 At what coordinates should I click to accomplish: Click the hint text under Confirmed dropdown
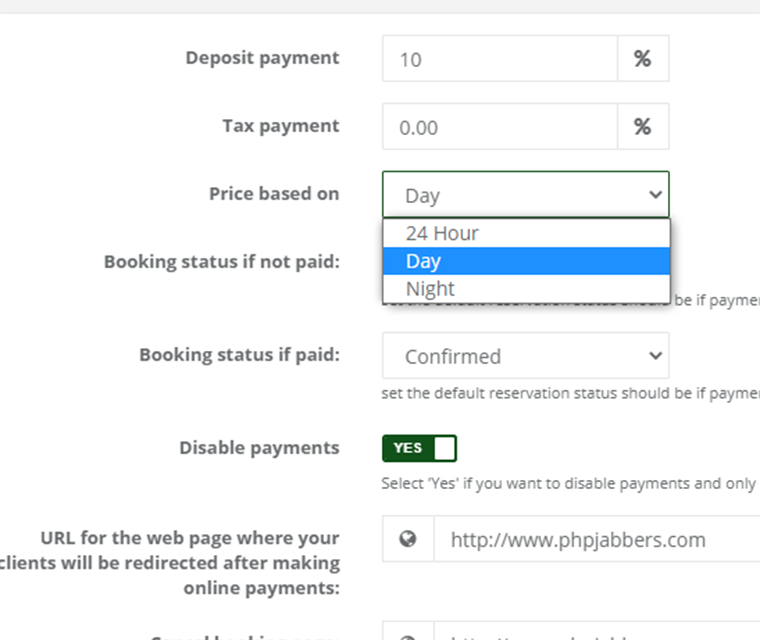pyautogui.click(x=570, y=393)
